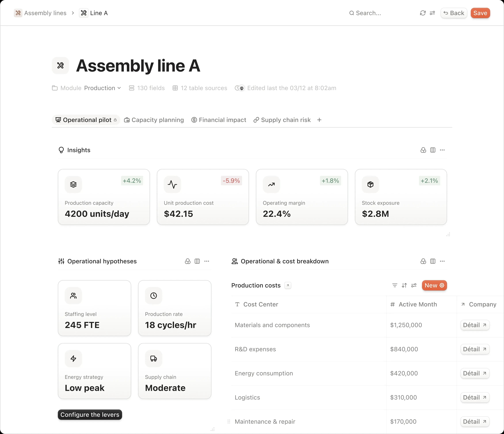Add a new tab with plus icon

[x=319, y=120]
